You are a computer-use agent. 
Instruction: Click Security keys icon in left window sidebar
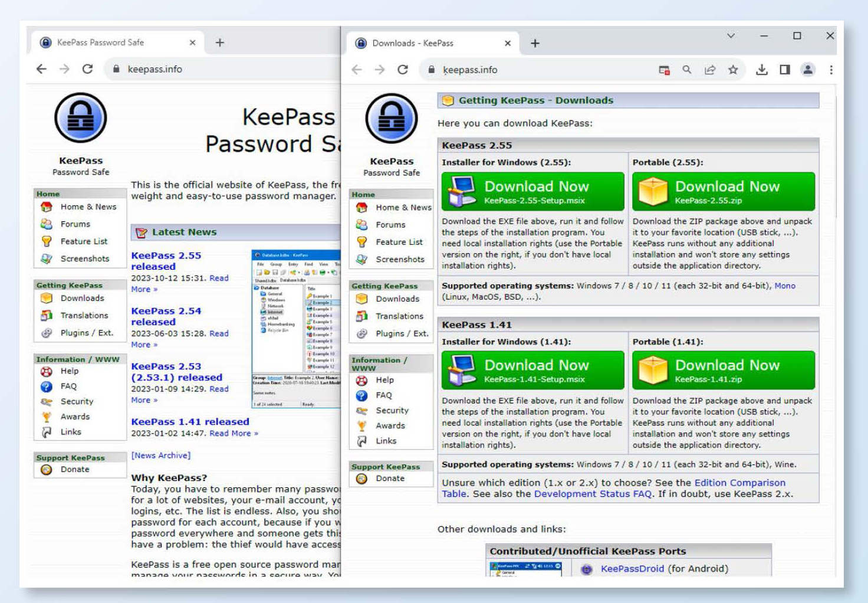[x=47, y=402]
